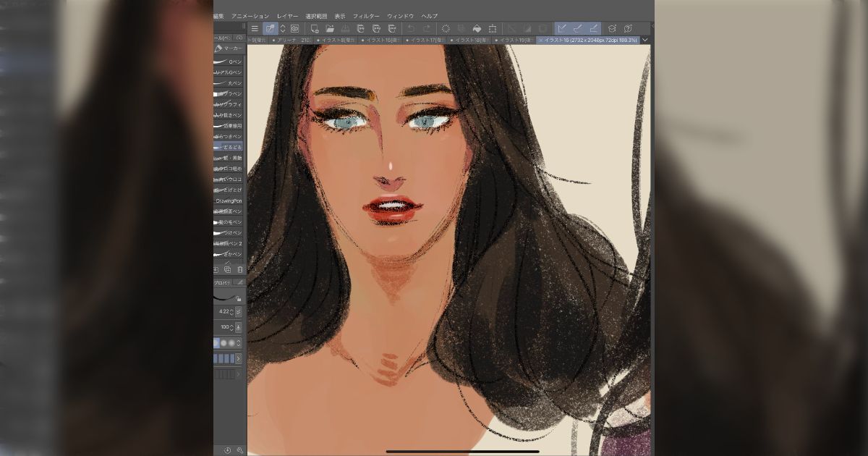
Task: Click the scale/transform icon in toolbar
Action: coord(493,29)
